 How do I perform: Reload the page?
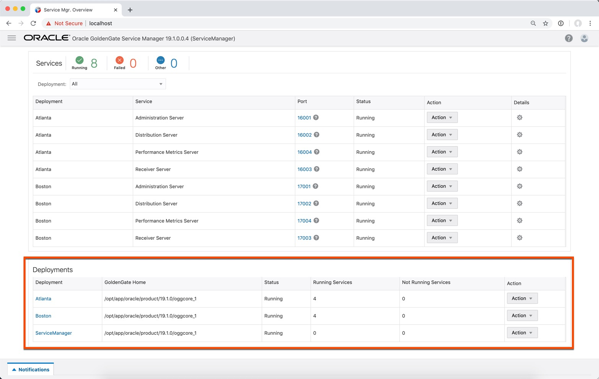coord(33,23)
